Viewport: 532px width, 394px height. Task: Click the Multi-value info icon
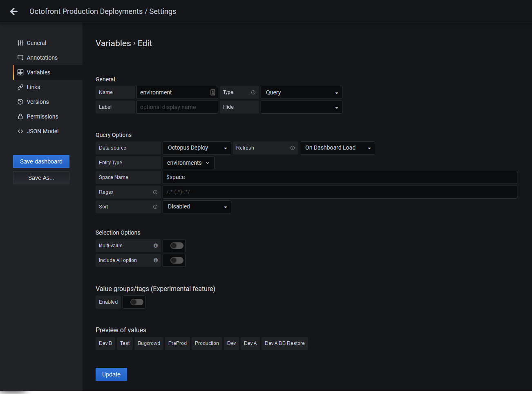pos(156,246)
